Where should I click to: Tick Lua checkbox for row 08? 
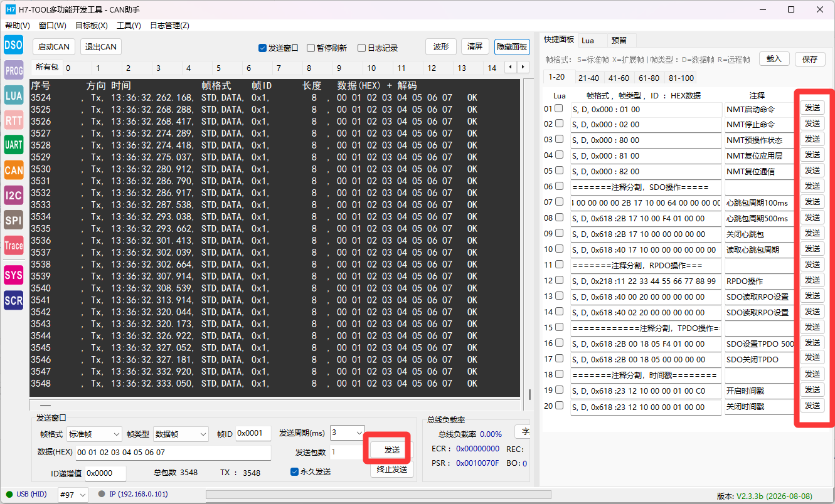coord(558,218)
